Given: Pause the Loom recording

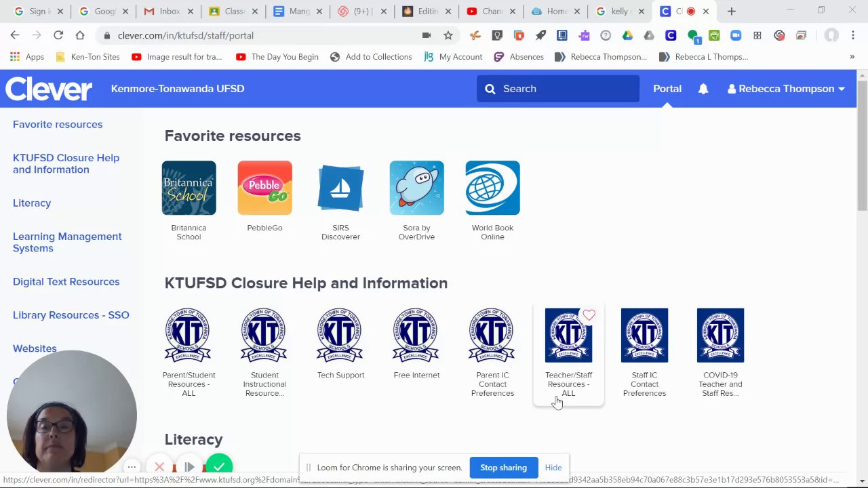Looking at the screenshot, I should (189, 466).
